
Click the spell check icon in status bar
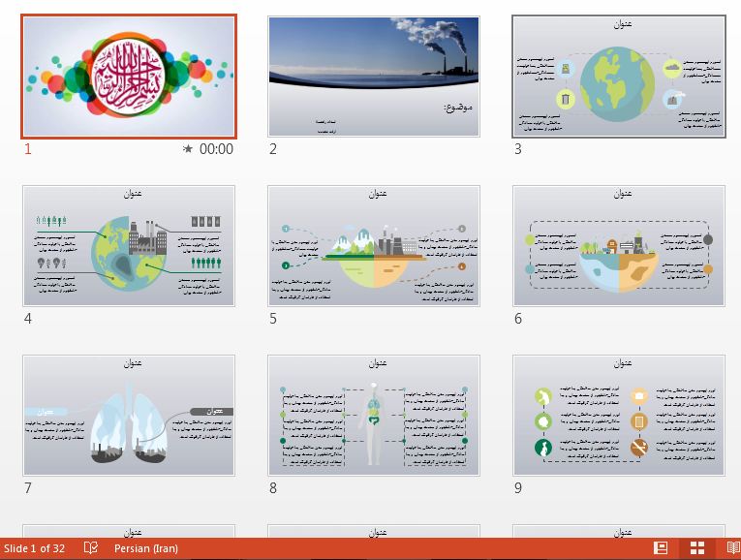click(91, 548)
